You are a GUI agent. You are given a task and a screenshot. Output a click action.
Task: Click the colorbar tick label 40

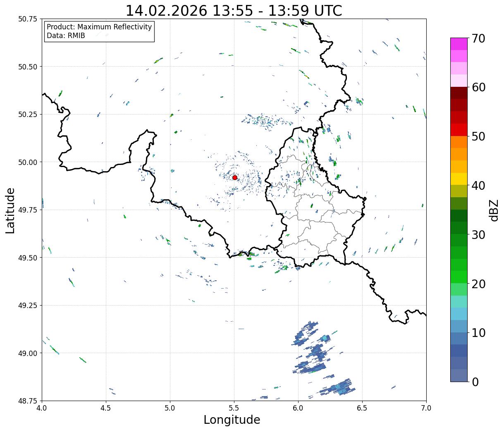pos(478,186)
